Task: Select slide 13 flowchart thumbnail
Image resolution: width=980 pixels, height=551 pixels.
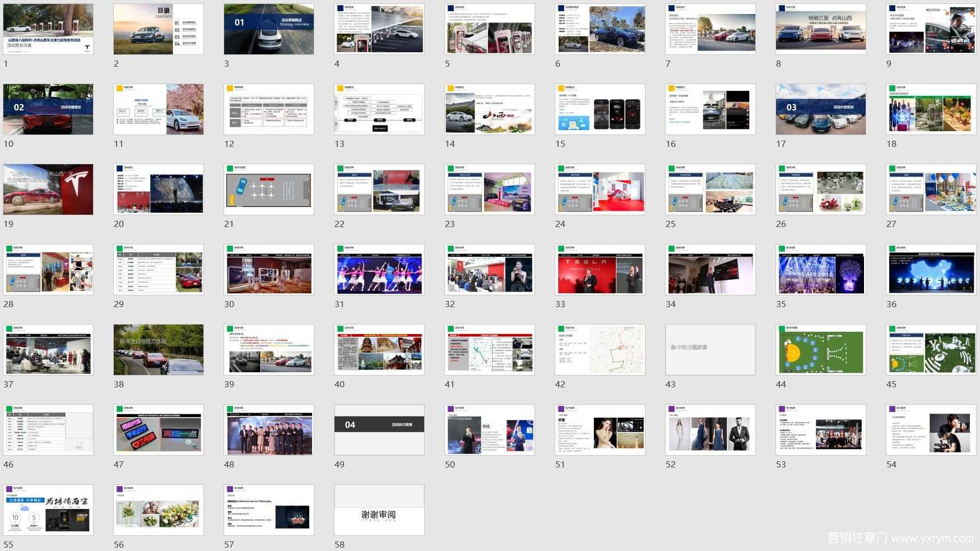Action: click(x=379, y=109)
